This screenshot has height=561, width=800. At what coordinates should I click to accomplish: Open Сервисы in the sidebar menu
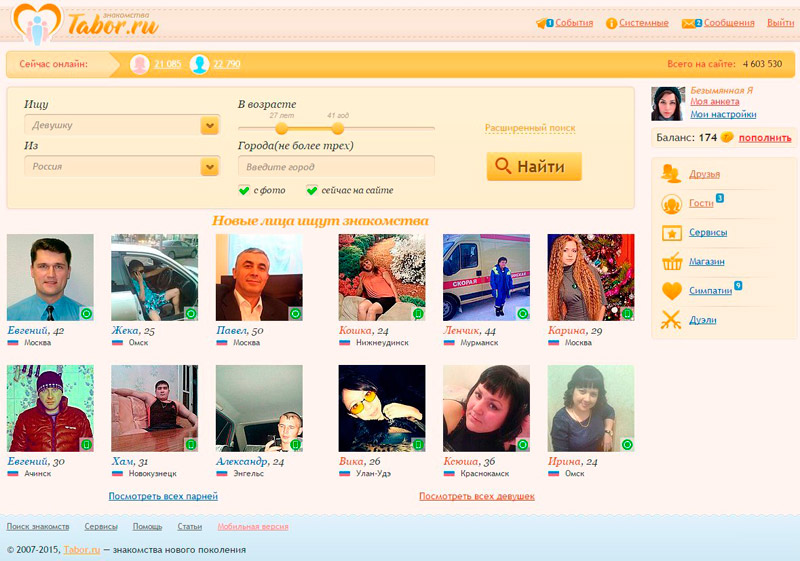tap(708, 232)
